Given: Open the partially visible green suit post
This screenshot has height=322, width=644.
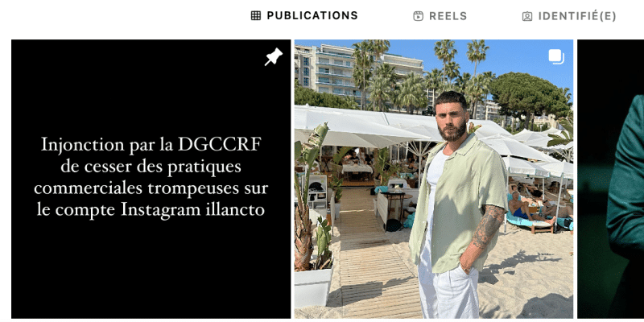Looking at the screenshot, I should coord(611,179).
